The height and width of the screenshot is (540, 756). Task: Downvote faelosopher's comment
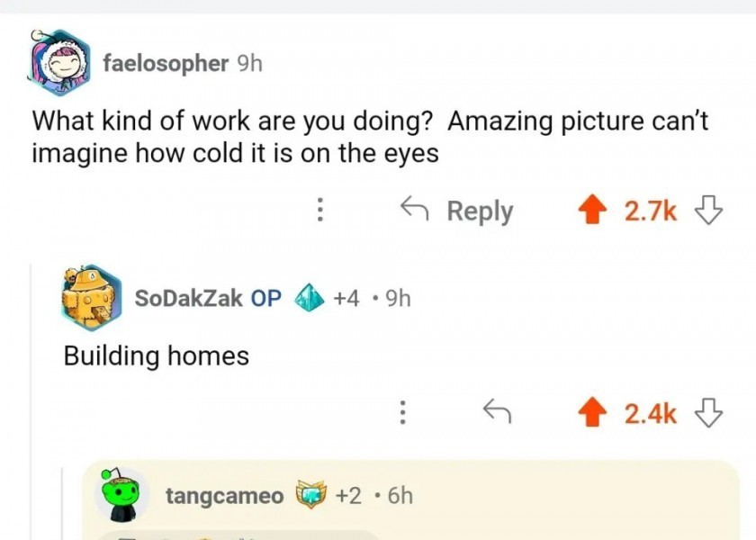(709, 211)
